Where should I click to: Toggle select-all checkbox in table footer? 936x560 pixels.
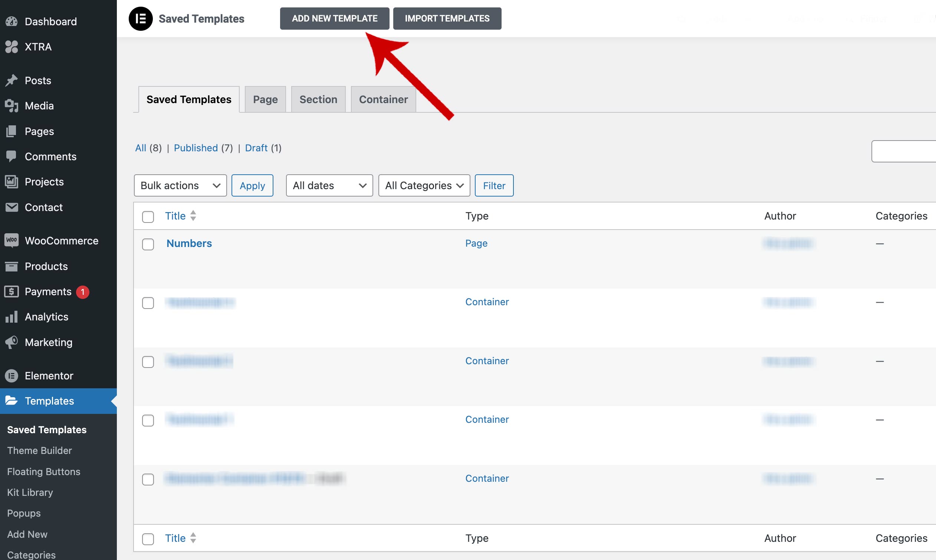pos(148,539)
